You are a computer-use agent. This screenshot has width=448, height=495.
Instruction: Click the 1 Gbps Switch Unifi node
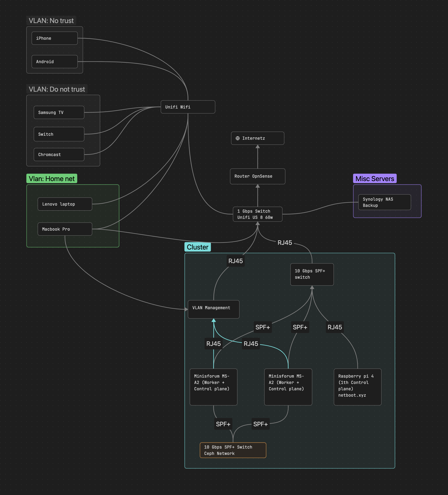click(x=257, y=214)
